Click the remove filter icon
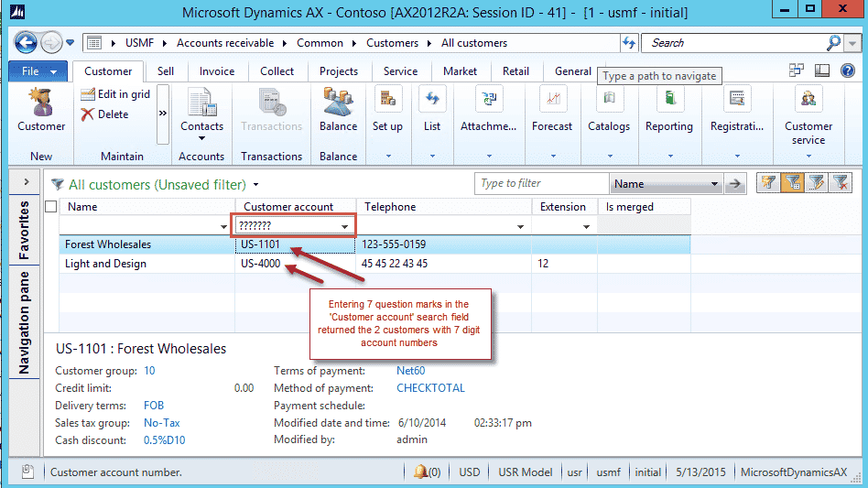The width and height of the screenshot is (868, 488). pos(841,183)
